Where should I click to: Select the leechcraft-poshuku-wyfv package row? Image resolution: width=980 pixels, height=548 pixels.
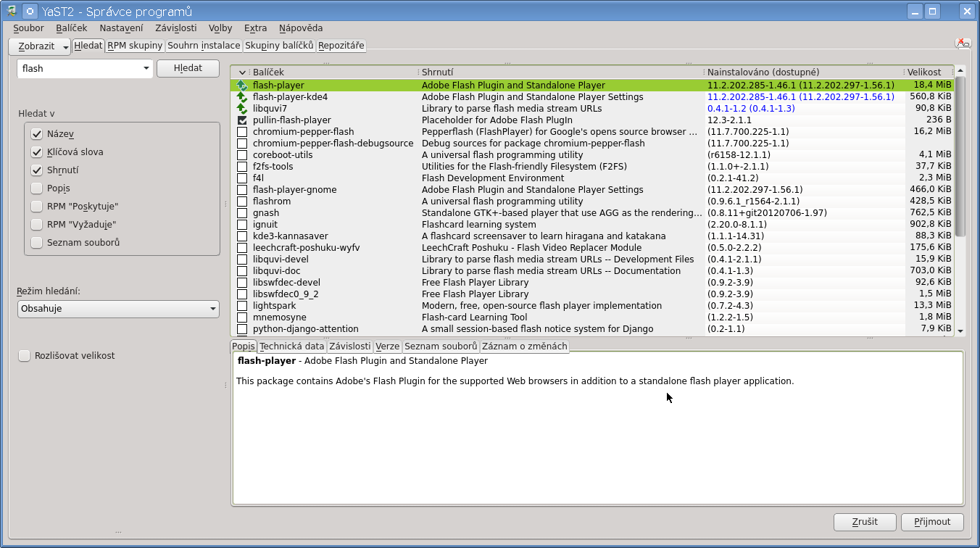pos(592,248)
